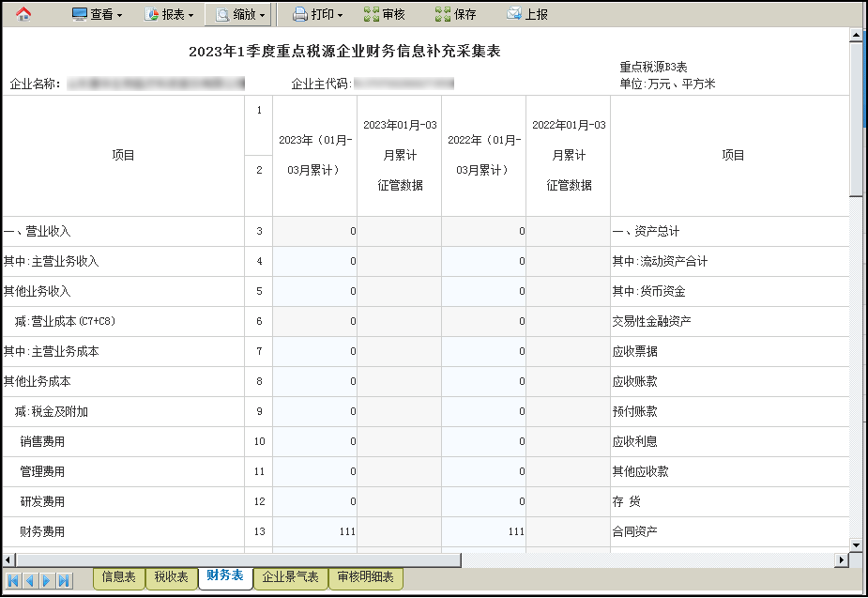
Task: Click the vertical scrollbar thumb
Action: pyautogui.click(x=856, y=119)
